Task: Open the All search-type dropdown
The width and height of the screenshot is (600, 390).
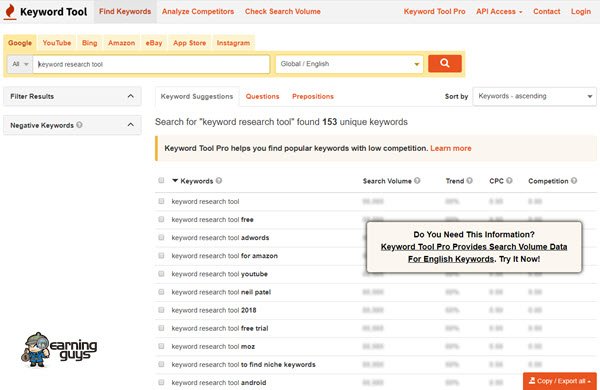Action: pyautogui.click(x=20, y=64)
